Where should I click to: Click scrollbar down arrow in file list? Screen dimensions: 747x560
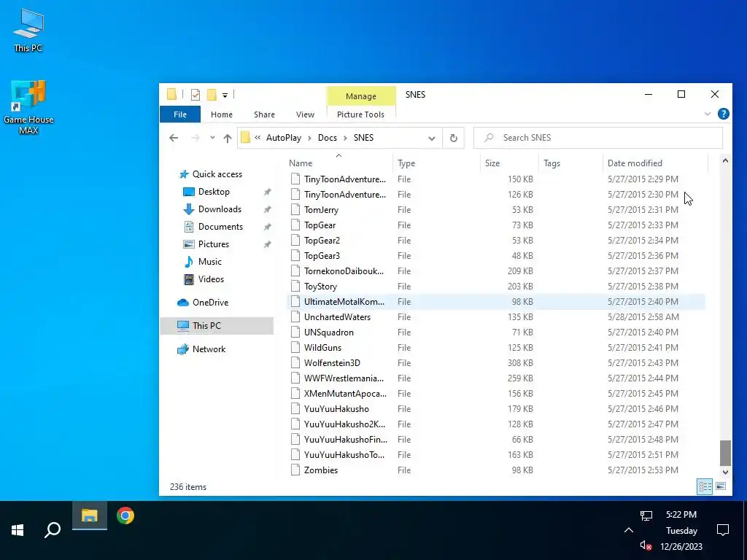point(725,472)
